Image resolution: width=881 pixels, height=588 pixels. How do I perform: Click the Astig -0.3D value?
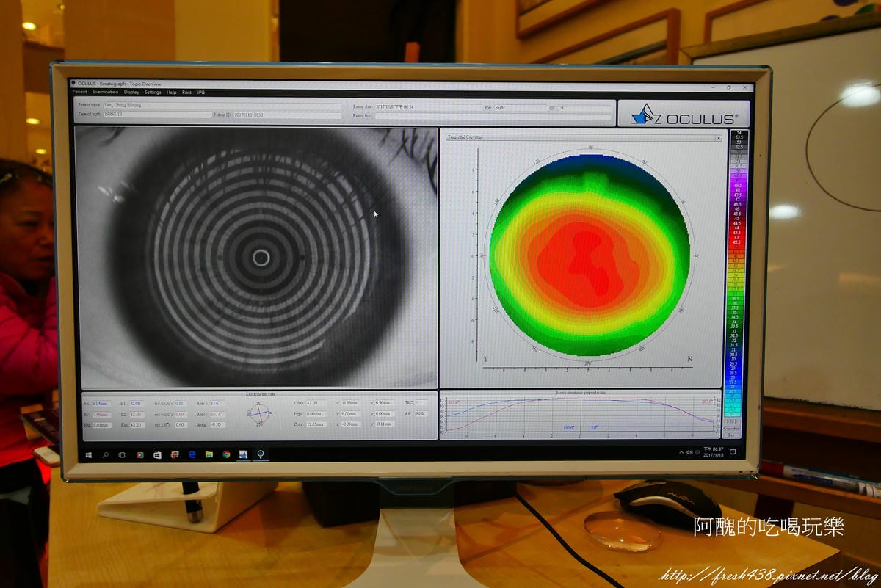[218, 425]
